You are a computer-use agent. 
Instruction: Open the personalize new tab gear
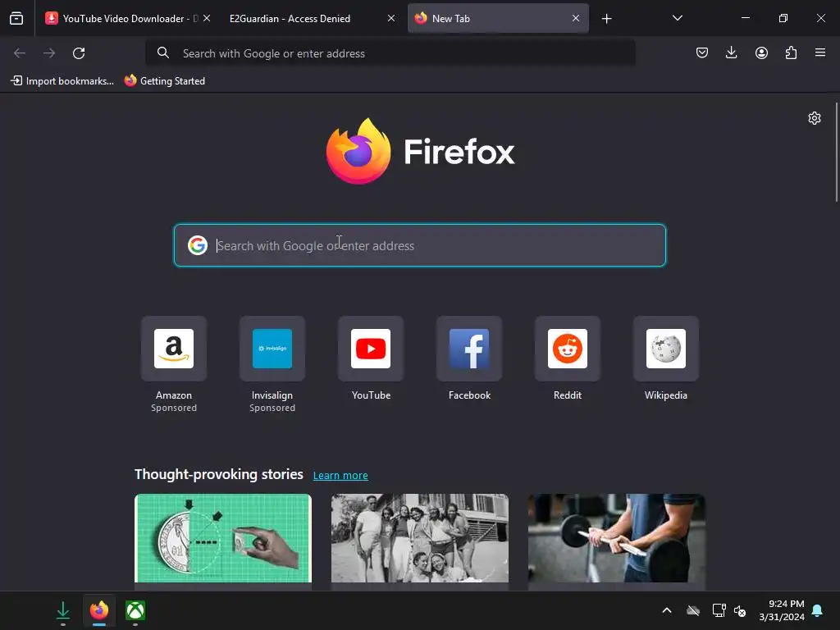point(815,118)
